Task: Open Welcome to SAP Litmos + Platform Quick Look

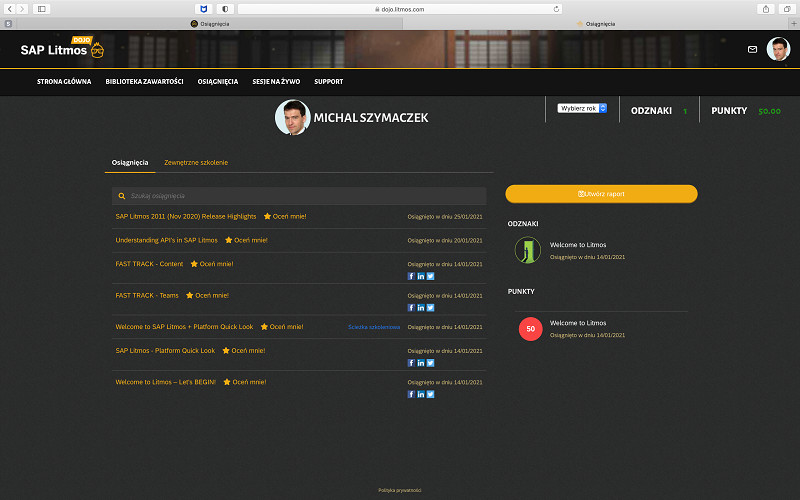Action: pos(184,327)
